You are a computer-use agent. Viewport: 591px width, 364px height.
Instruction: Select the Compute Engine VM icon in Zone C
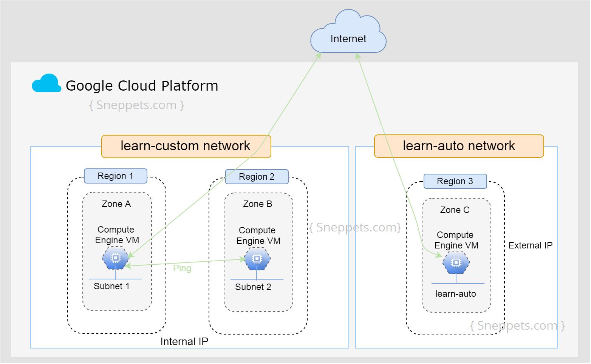456,263
